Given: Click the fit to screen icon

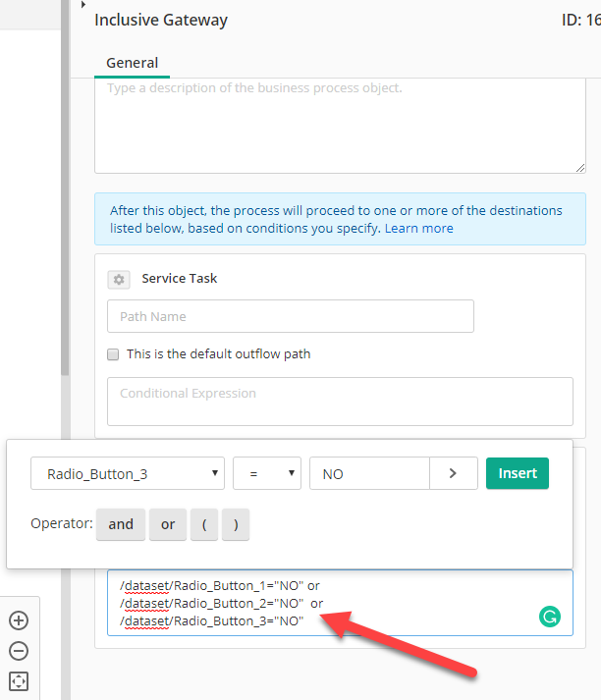Looking at the screenshot, I should click(x=19, y=681).
